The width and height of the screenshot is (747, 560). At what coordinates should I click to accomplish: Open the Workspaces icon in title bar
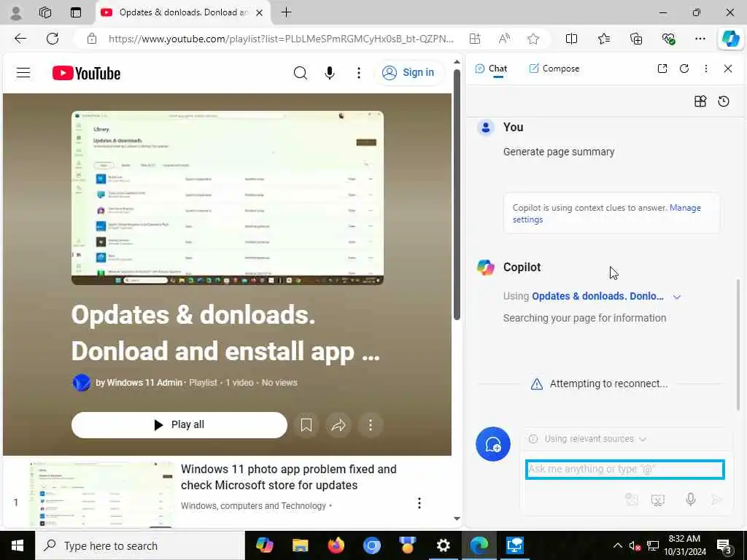45,13
